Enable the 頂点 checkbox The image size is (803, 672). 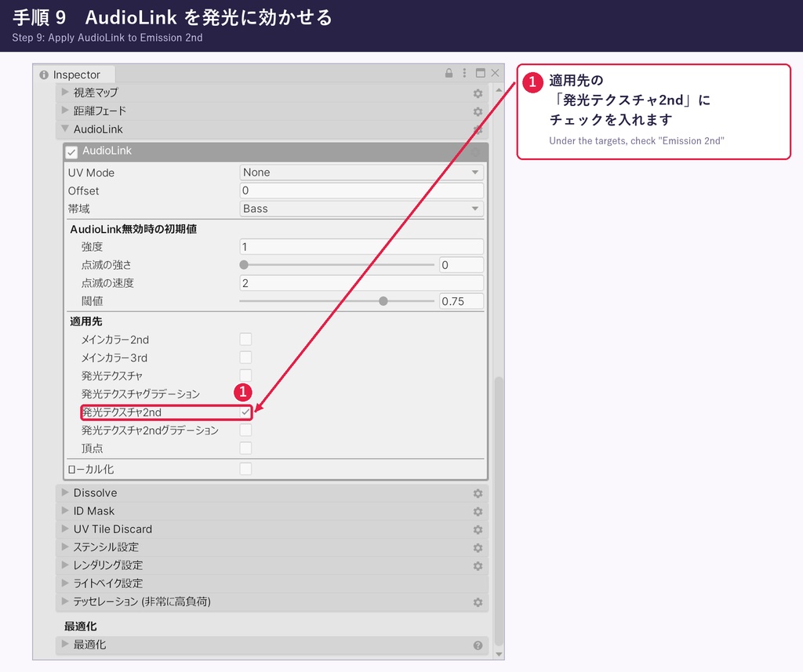click(245, 449)
